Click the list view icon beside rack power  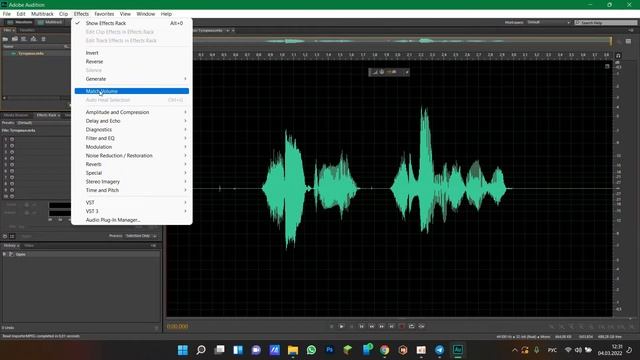click(x=12, y=236)
